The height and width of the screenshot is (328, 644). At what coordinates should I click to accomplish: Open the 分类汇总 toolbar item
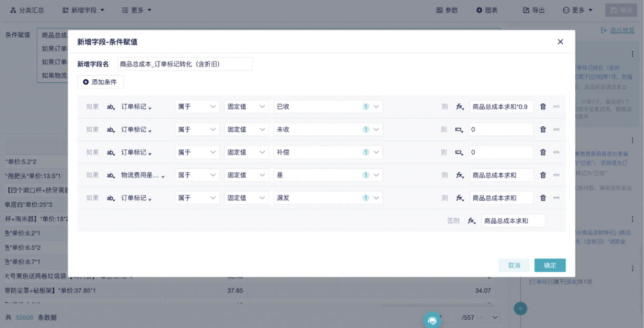pyautogui.click(x=27, y=10)
